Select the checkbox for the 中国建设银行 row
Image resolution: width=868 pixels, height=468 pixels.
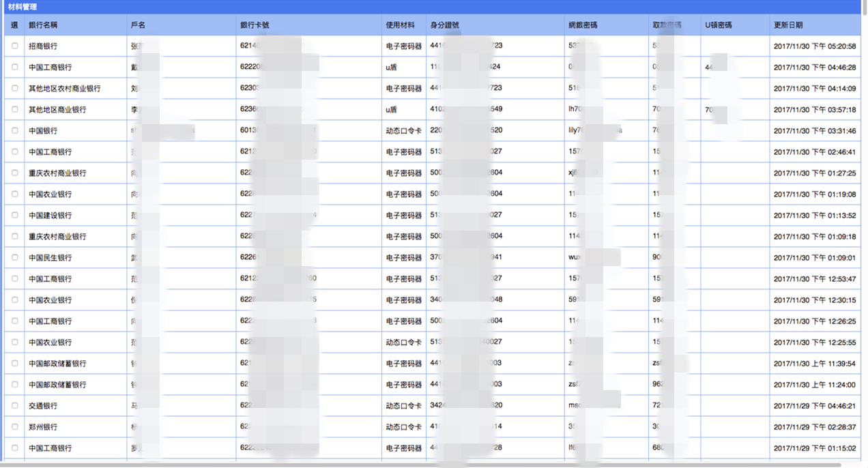15,216
